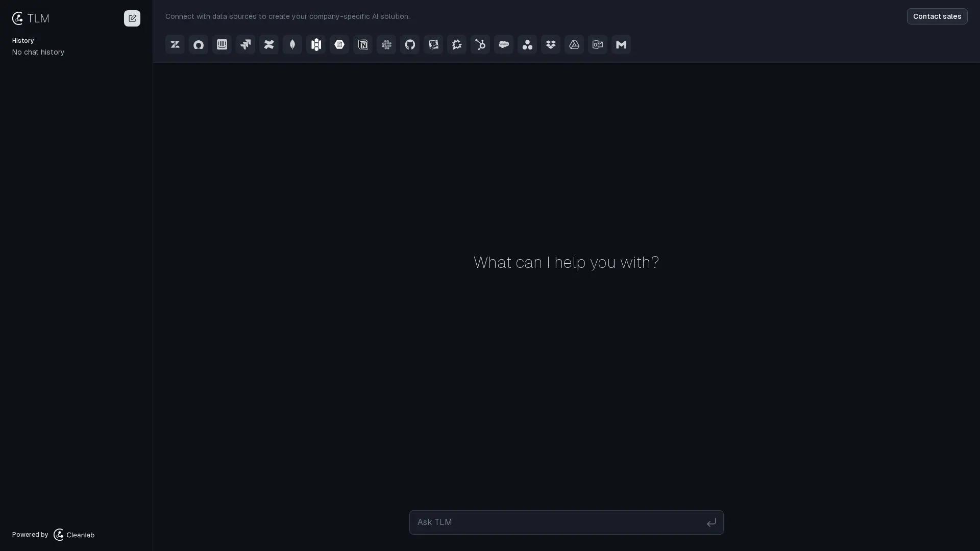Visit the Cleanlab link at the bottom
The width and height of the screenshot is (980, 551).
tap(73, 535)
